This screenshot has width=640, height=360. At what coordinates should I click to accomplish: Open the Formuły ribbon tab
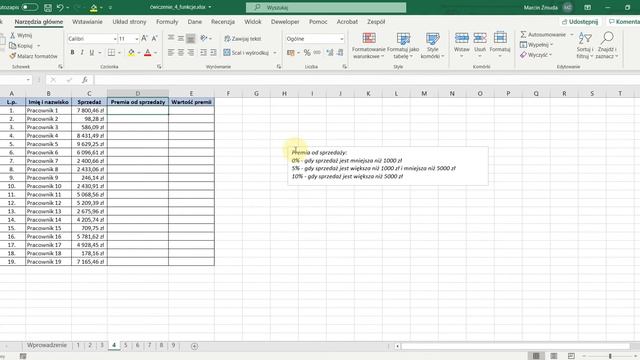click(167, 22)
